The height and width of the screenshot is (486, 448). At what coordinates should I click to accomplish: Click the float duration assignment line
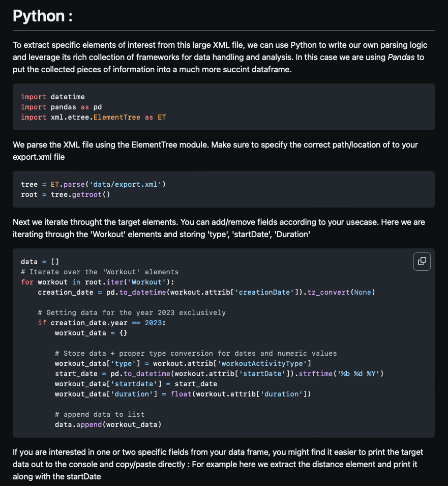pos(183,394)
